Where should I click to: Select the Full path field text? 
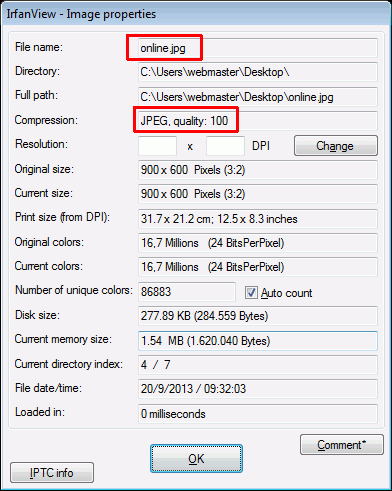click(x=258, y=97)
